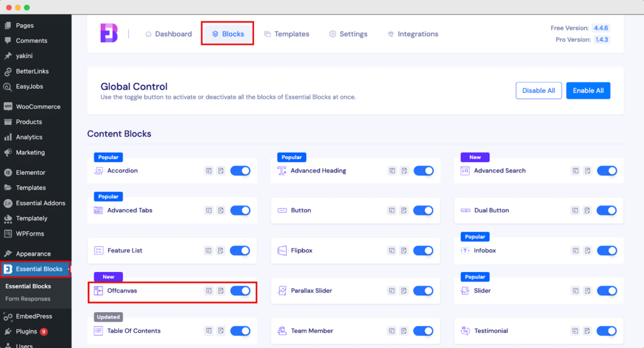Image resolution: width=644 pixels, height=348 pixels.
Task: Open the Settings tab
Action: 348,34
